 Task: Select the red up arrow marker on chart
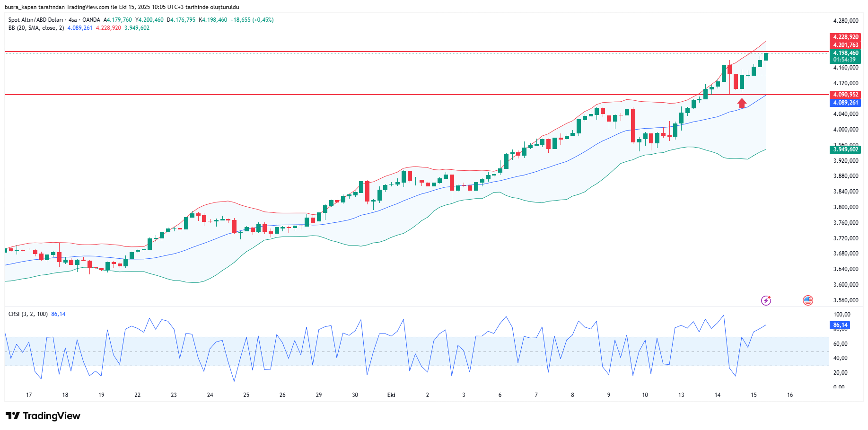pyautogui.click(x=742, y=103)
